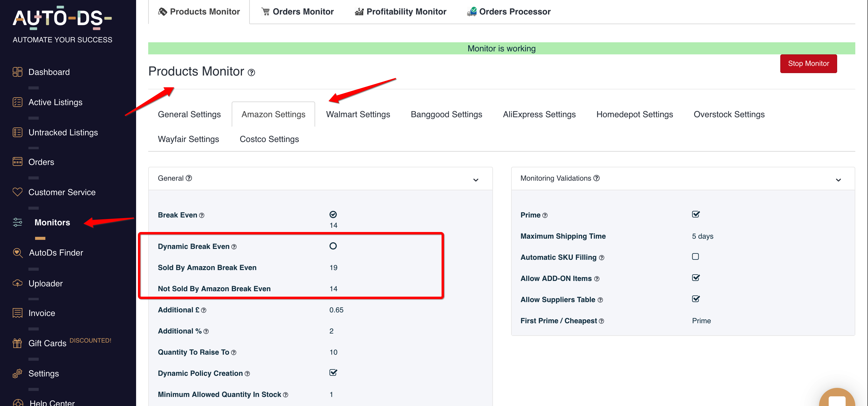Screen dimensions: 868x406
Task: Go to Active Listings in sidebar
Action: (x=55, y=102)
